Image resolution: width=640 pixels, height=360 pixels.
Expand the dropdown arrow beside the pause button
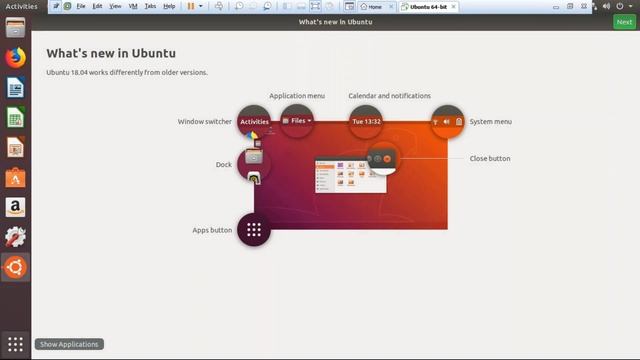click(200, 6)
